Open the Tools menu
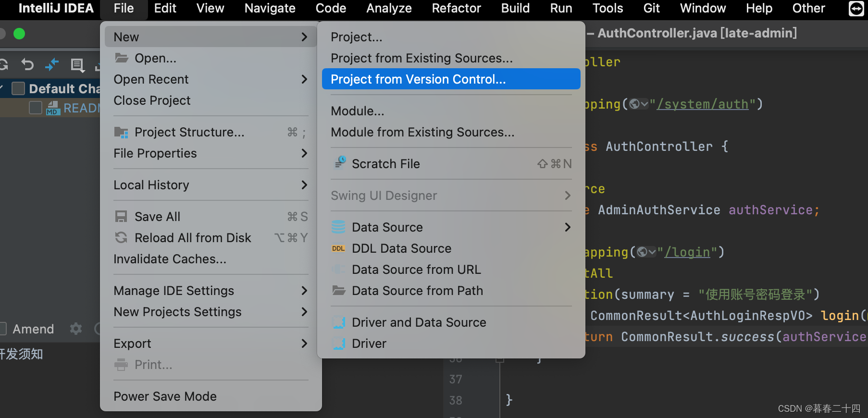The image size is (868, 418). (608, 8)
